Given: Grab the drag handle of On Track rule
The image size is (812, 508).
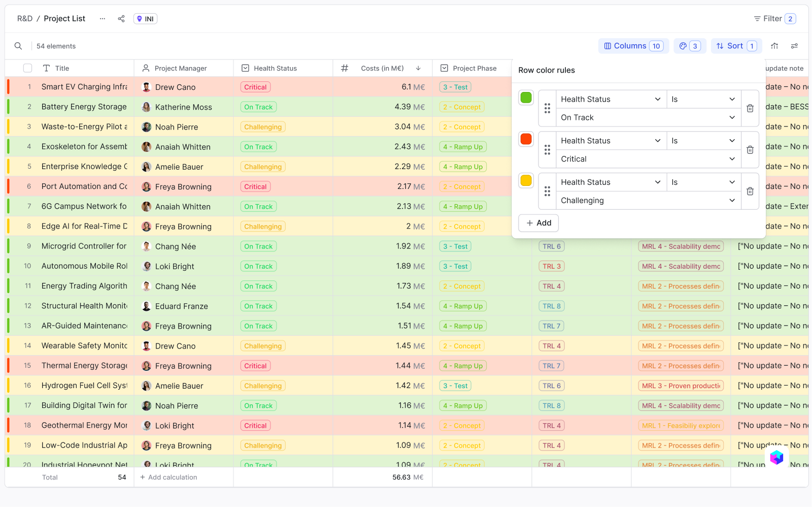Looking at the screenshot, I should tap(547, 108).
